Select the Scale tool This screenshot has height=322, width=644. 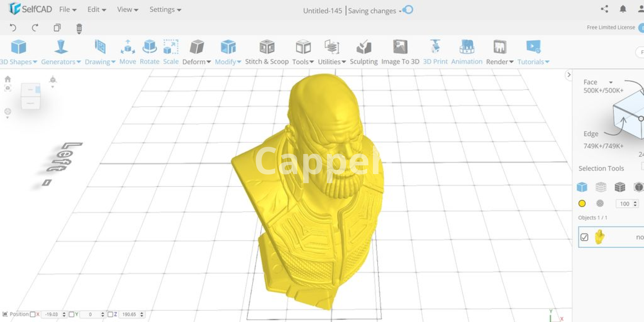[x=171, y=52]
